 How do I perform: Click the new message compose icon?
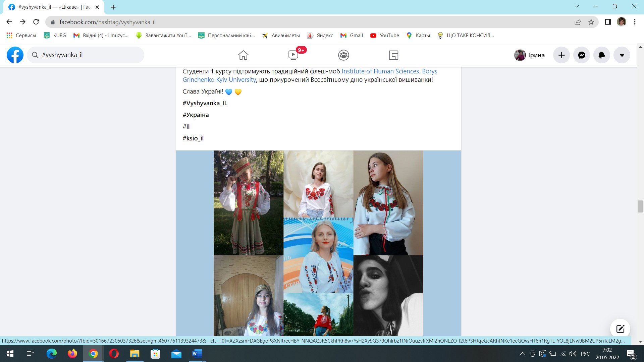(x=620, y=328)
